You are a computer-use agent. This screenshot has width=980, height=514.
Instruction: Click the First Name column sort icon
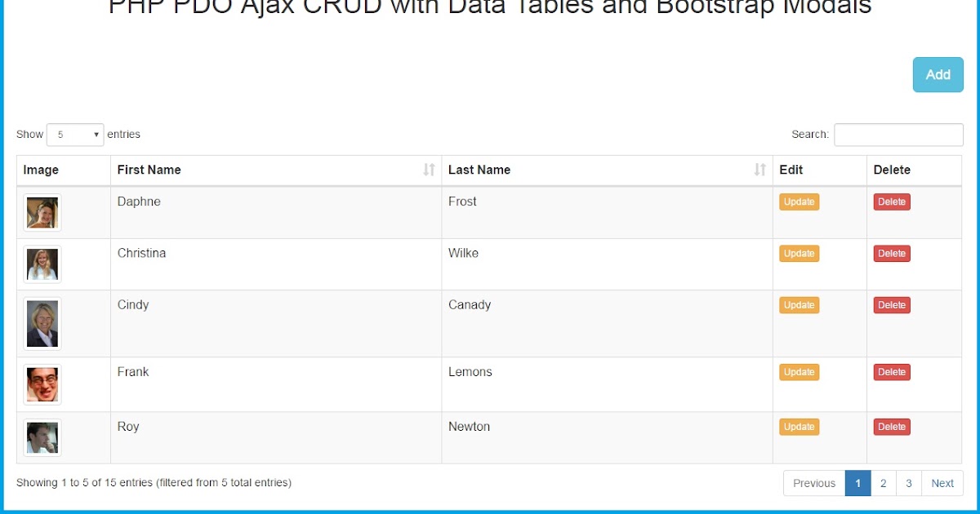[x=429, y=170]
